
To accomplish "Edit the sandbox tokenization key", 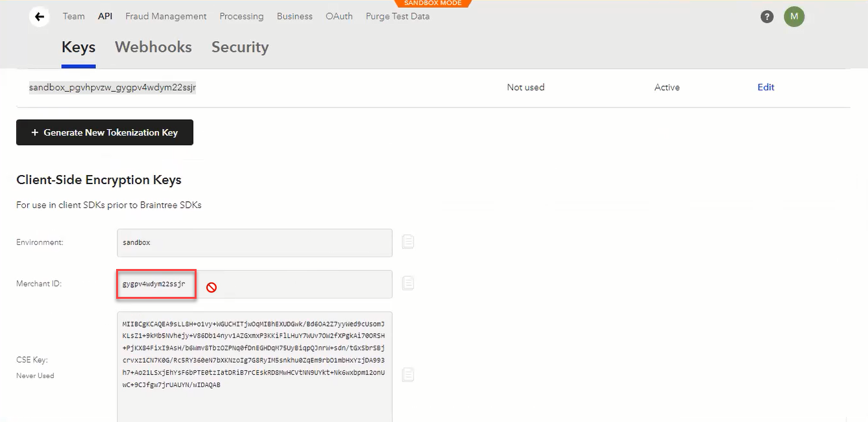I will coord(766,87).
